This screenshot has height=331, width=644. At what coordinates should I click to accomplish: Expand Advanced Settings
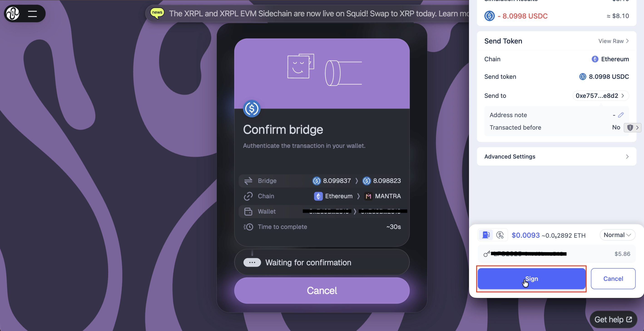click(x=556, y=156)
